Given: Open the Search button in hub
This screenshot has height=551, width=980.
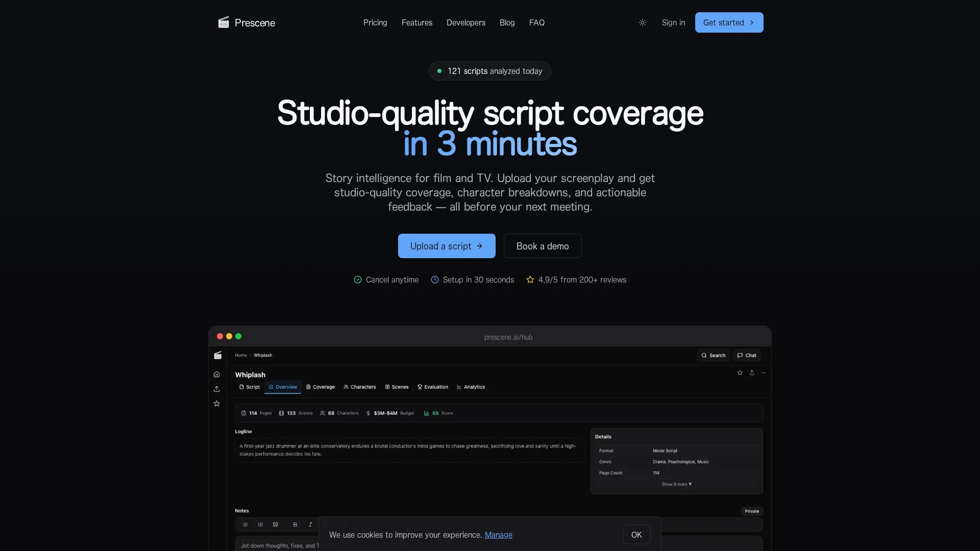Looking at the screenshot, I should tap(714, 356).
